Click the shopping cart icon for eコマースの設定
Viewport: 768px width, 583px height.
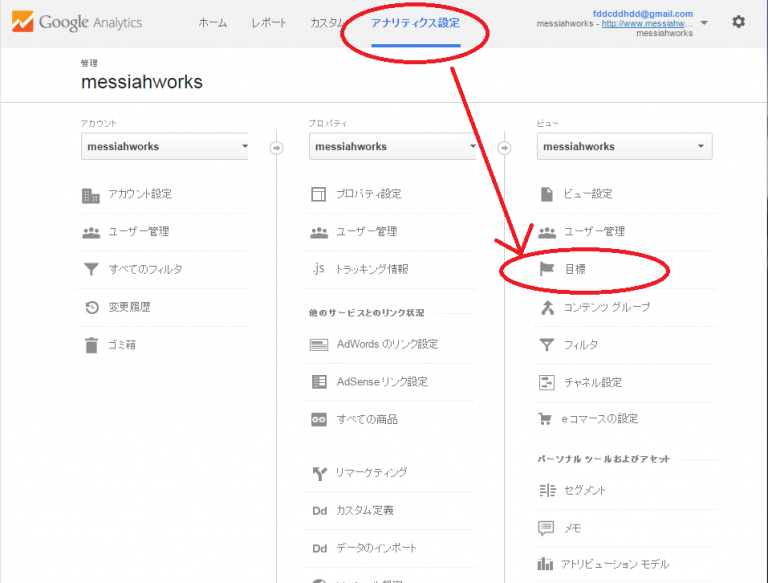coord(546,419)
